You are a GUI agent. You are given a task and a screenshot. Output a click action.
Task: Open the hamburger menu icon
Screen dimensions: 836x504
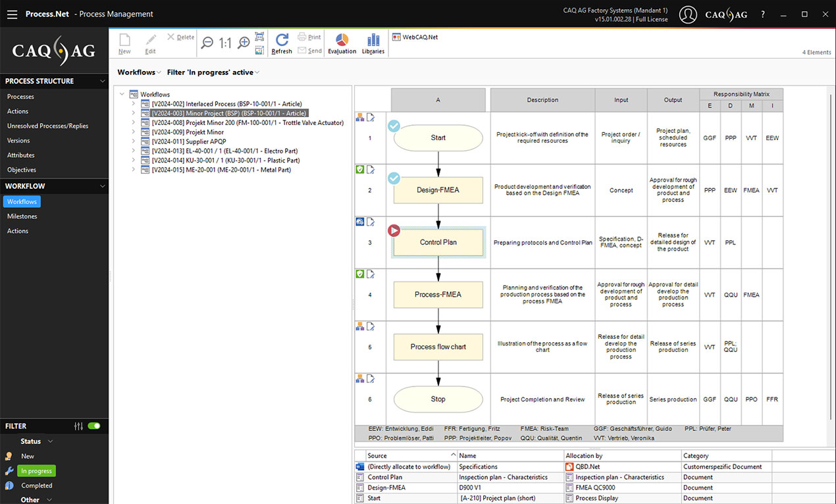pos(12,14)
